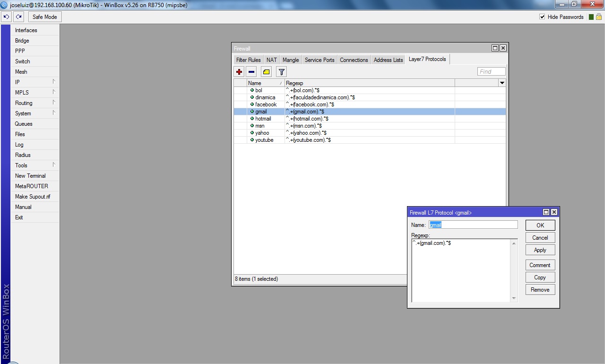
Task: Click OK in the L7 Protocol dialog
Action: [x=540, y=225]
